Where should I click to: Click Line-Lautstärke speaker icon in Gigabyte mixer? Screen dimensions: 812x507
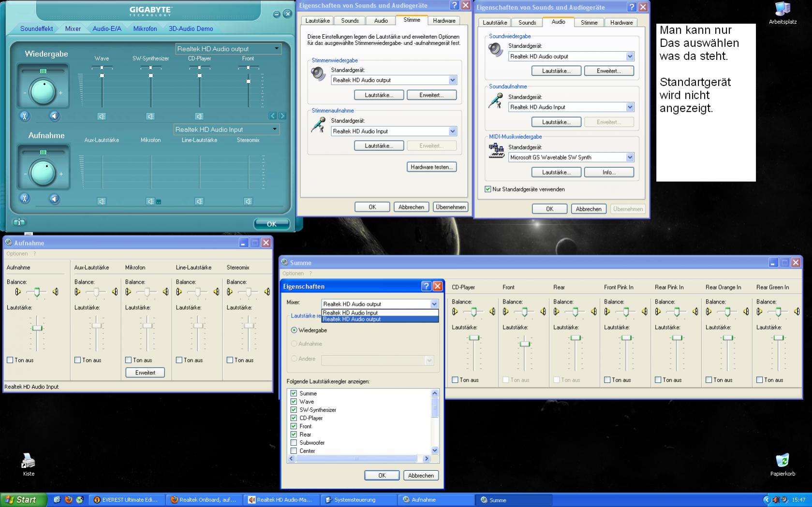pos(199,202)
